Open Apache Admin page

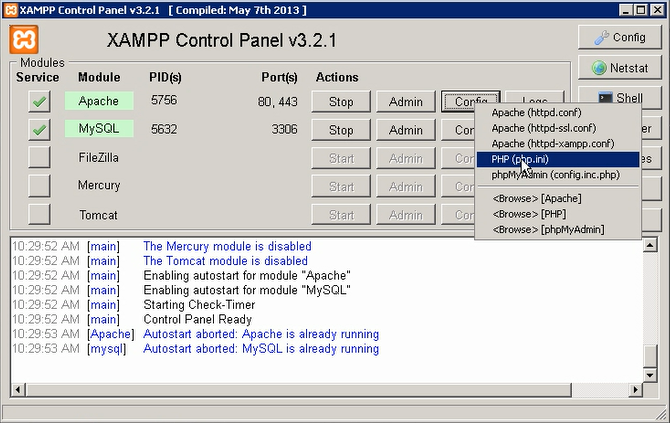(406, 102)
